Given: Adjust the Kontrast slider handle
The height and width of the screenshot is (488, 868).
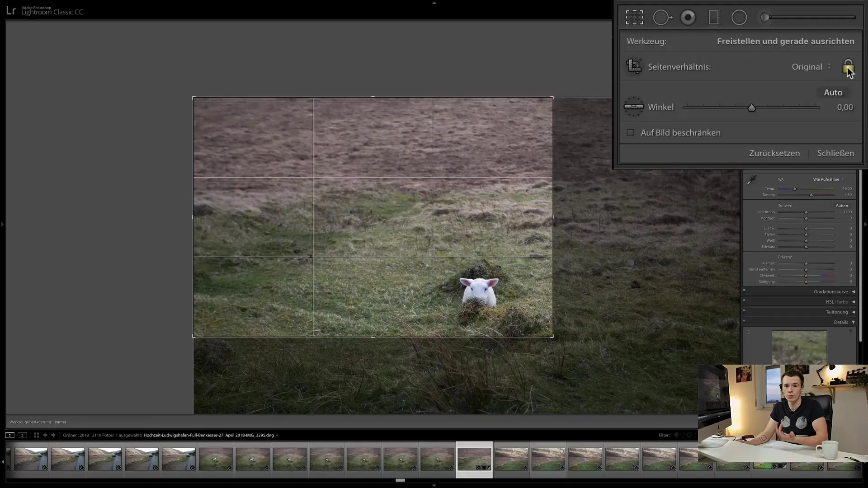Looking at the screenshot, I should [x=806, y=218].
